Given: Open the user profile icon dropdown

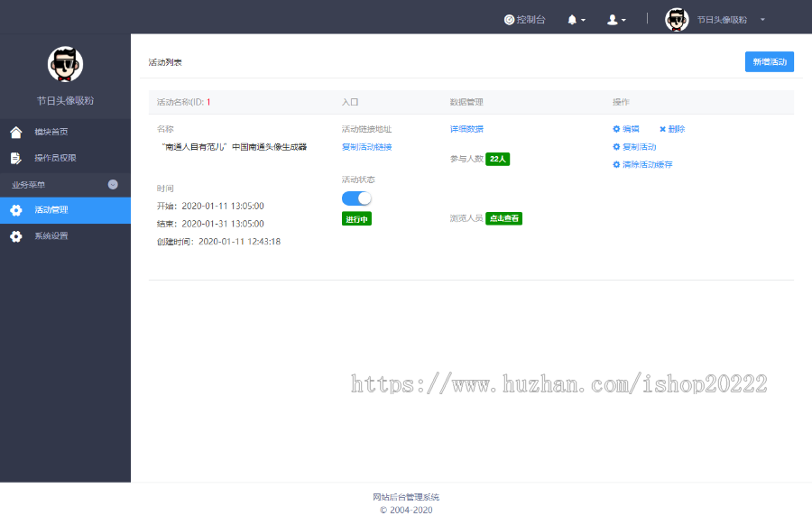Looking at the screenshot, I should click(x=616, y=20).
